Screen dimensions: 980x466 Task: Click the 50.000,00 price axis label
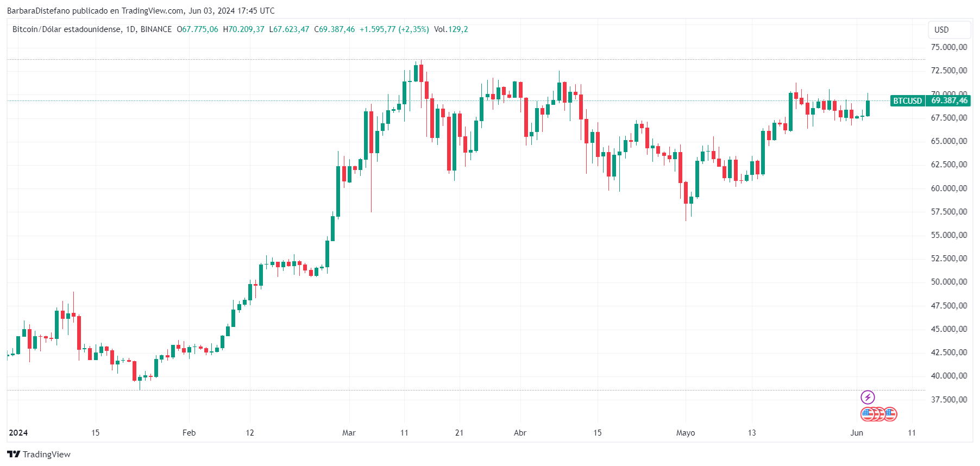[x=949, y=282]
